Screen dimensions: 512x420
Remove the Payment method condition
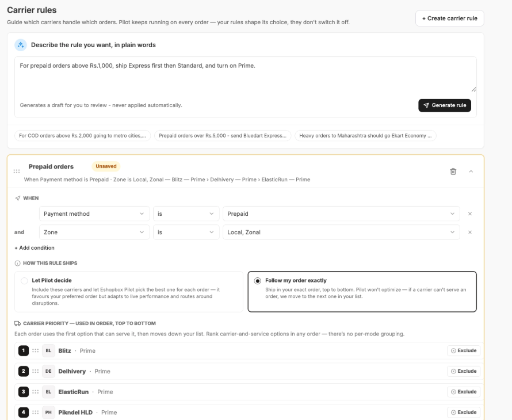pos(470,213)
